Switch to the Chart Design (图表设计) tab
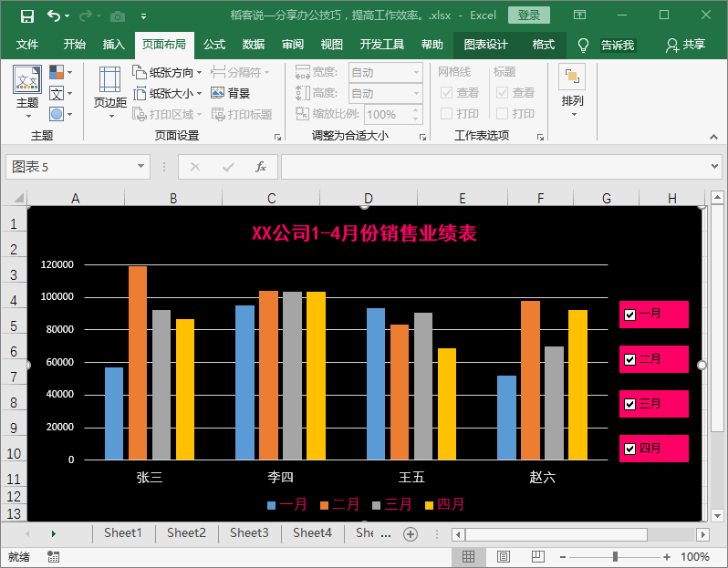Screen dimensions: 728x568 click(x=485, y=45)
